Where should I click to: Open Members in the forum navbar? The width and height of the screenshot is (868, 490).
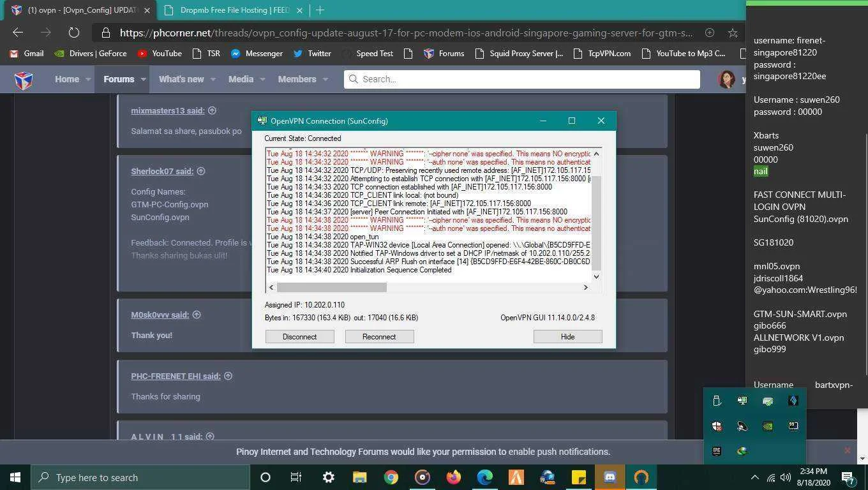(297, 79)
